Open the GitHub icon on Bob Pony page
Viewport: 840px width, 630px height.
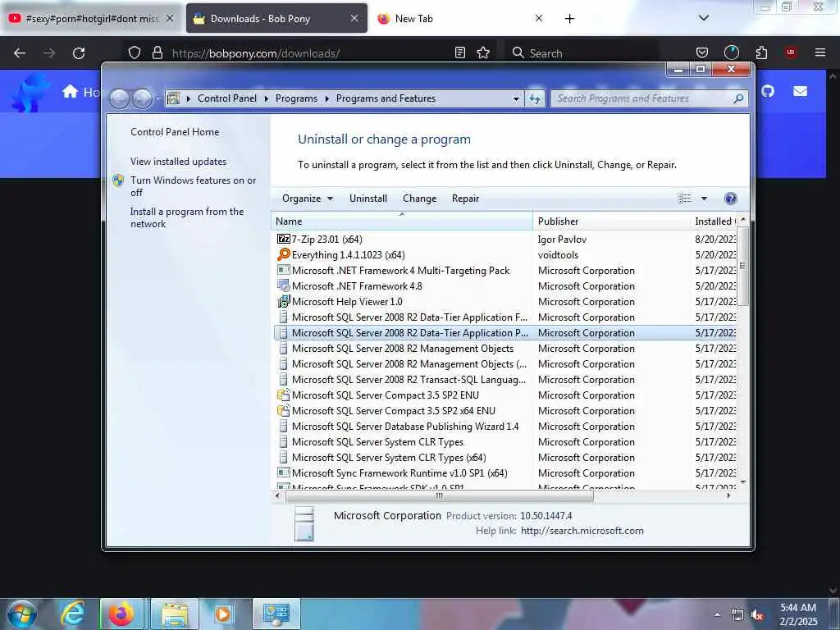point(768,91)
